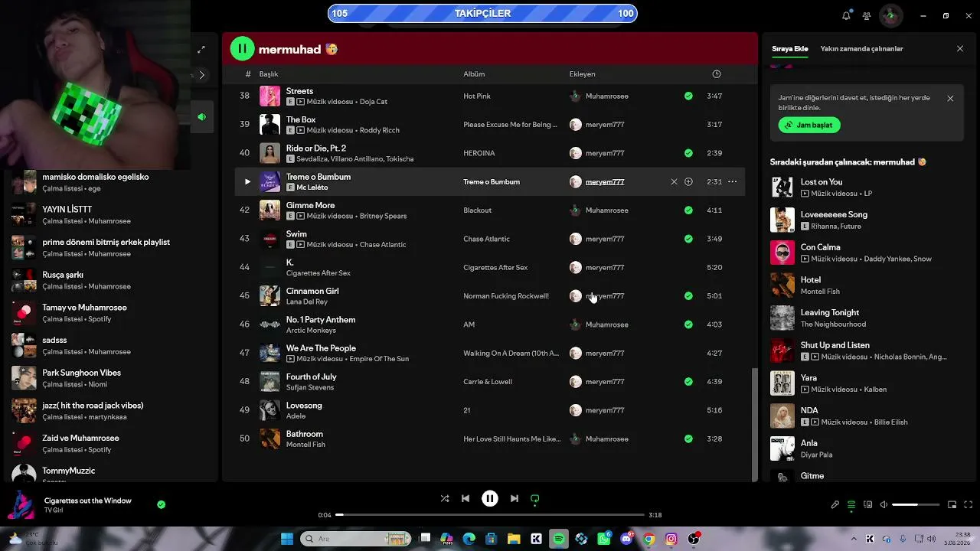Open the Windows Start menu
This screenshot has height=551, width=980.
click(x=287, y=539)
